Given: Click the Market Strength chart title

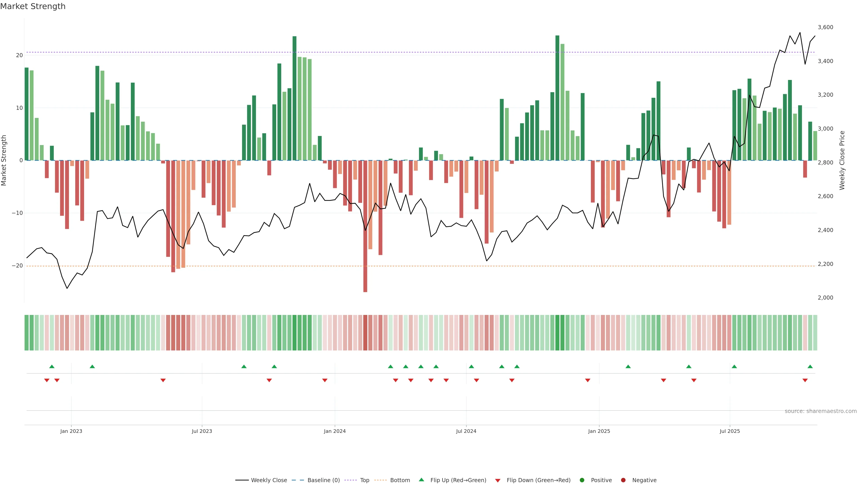Looking at the screenshot, I should [33, 6].
